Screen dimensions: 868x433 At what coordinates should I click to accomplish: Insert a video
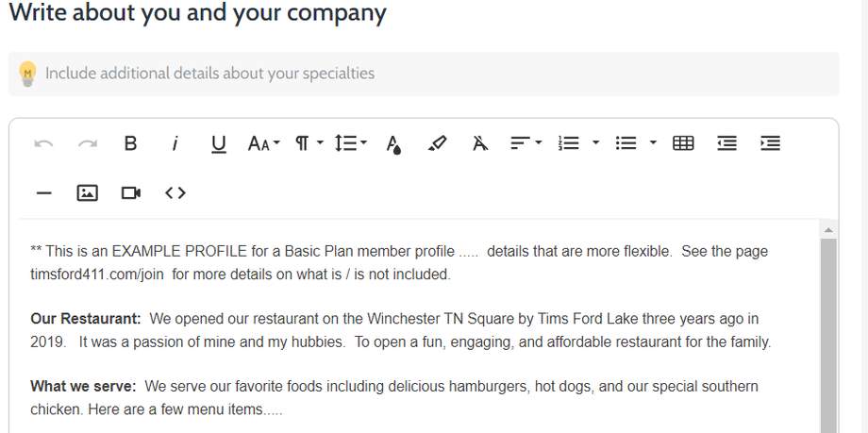pos(131,192)
